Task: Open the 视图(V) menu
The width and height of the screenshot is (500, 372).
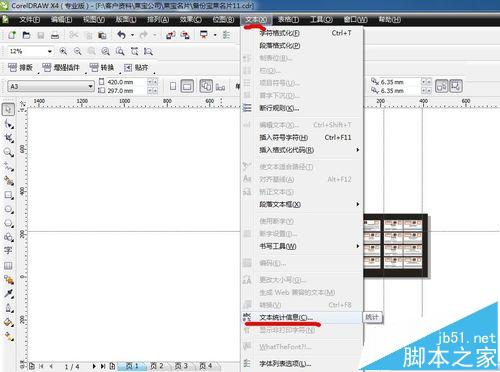Action: [94, 20]
